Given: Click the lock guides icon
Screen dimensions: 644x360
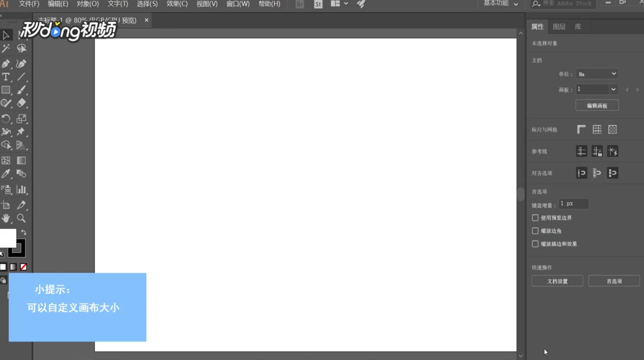Looking at the screenshot, I should 597,152.
